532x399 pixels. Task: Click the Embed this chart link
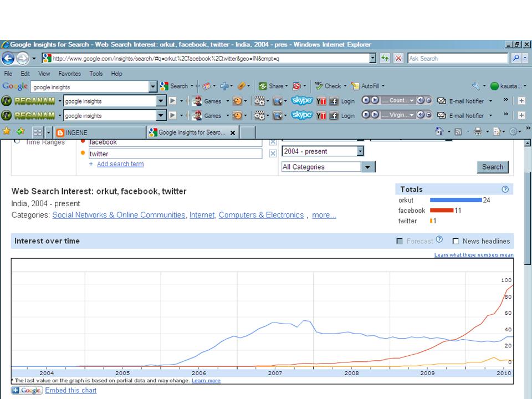click(70, 391)
